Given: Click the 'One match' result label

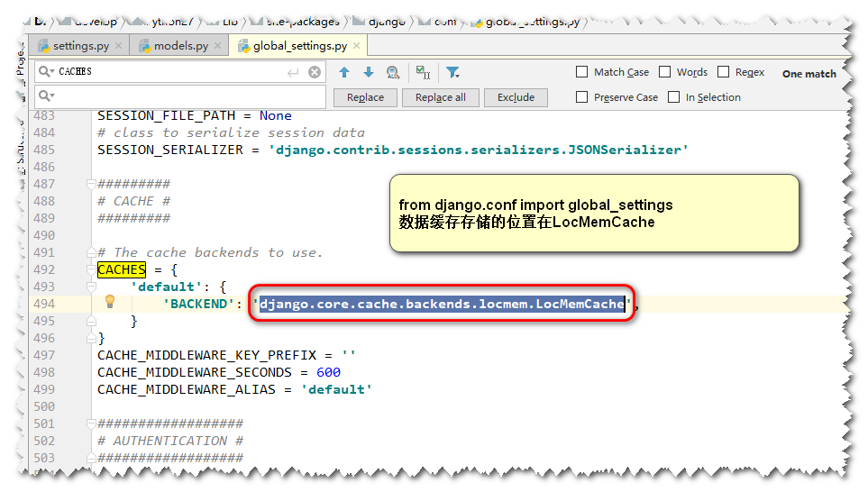Looking at the screenshot, I should [x=809, y=74].
